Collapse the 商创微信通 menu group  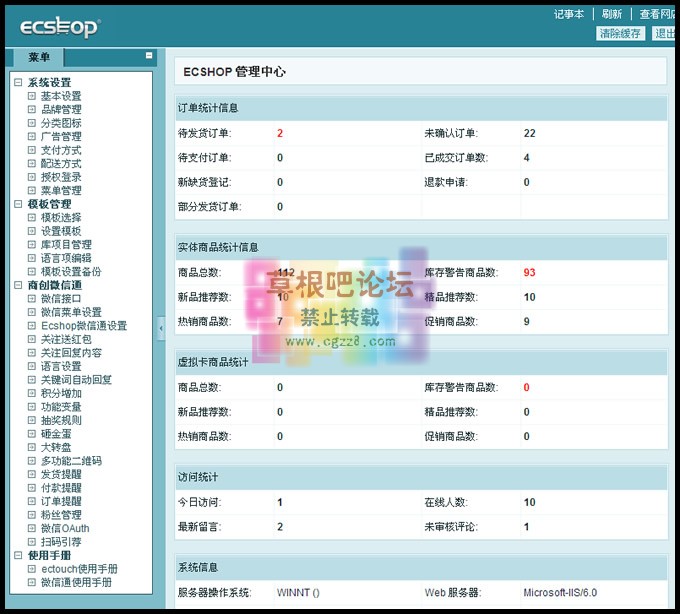click(x=18, y=285)
